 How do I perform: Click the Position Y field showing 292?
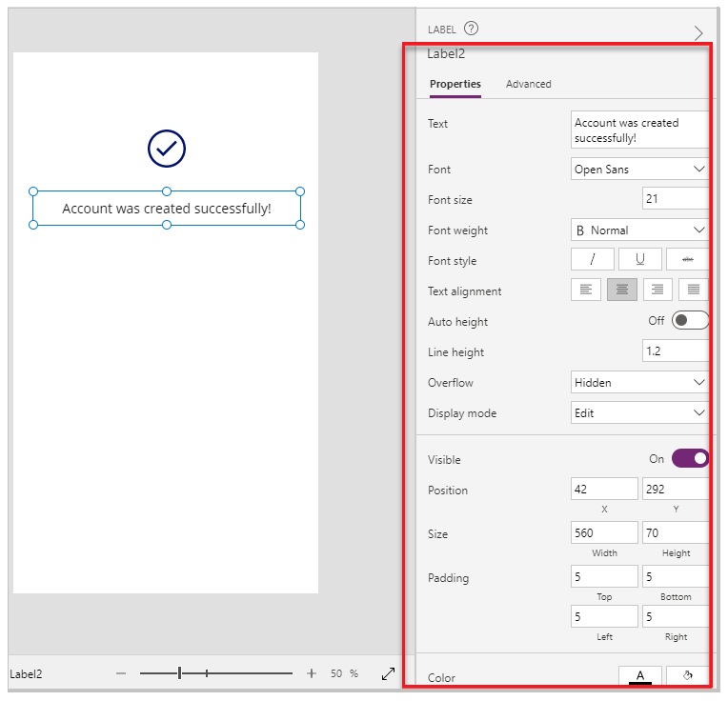point(676,489)
